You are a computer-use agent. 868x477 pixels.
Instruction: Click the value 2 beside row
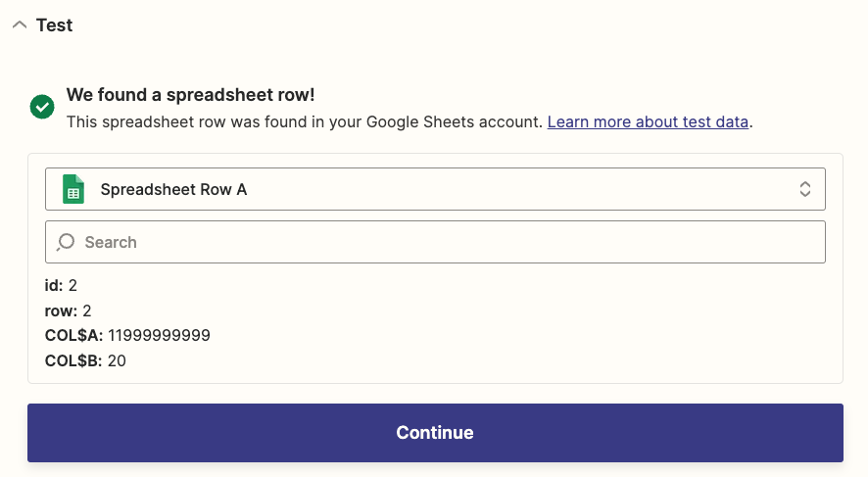87,310
